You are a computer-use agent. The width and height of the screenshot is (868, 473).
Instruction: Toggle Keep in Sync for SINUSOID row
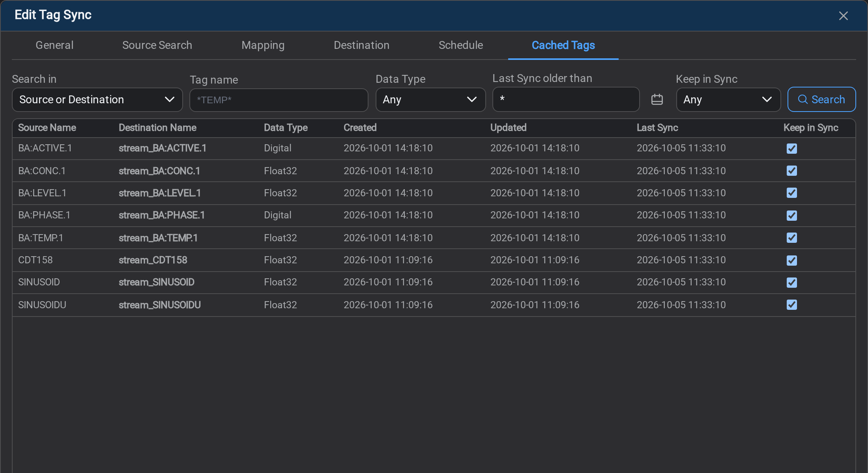tap(791, 283)
